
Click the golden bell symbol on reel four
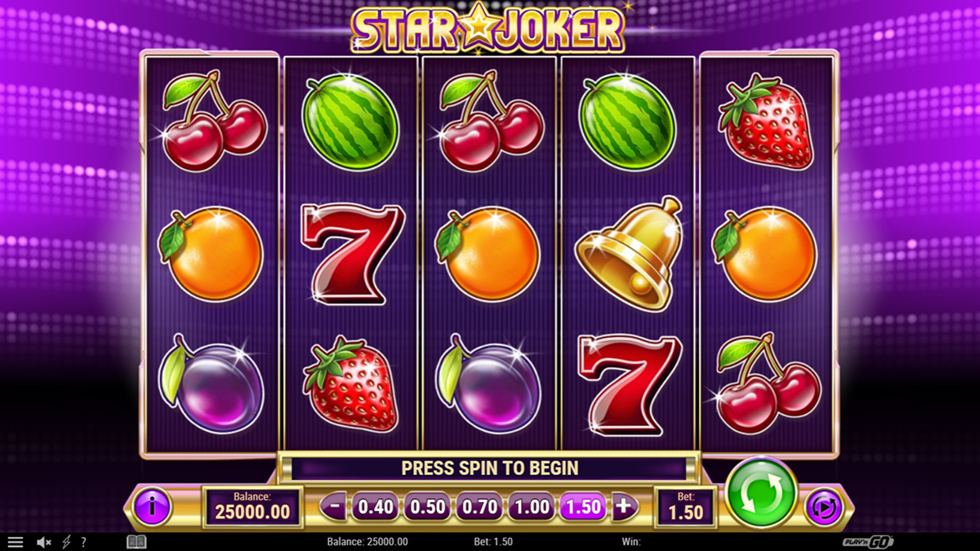coord(629,253)
